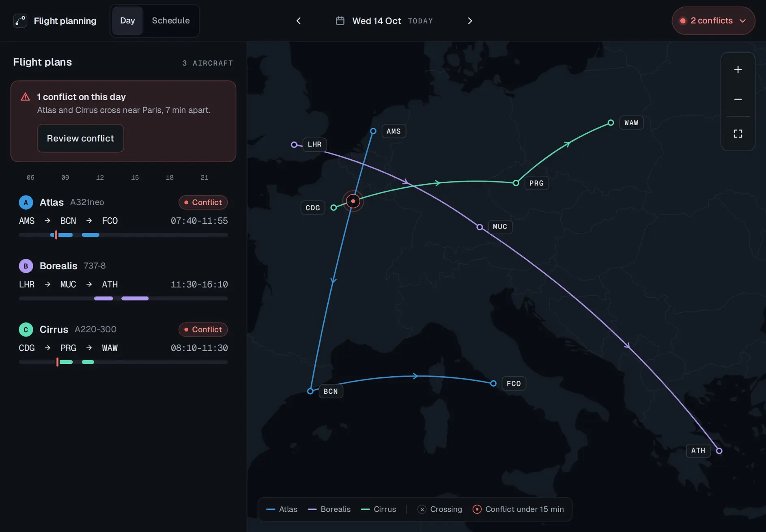Image resolution: width=766 pixels, height=532 pixels.
Task: Toggle Crossing markers in legend
Action: click(x=440, y=509)
